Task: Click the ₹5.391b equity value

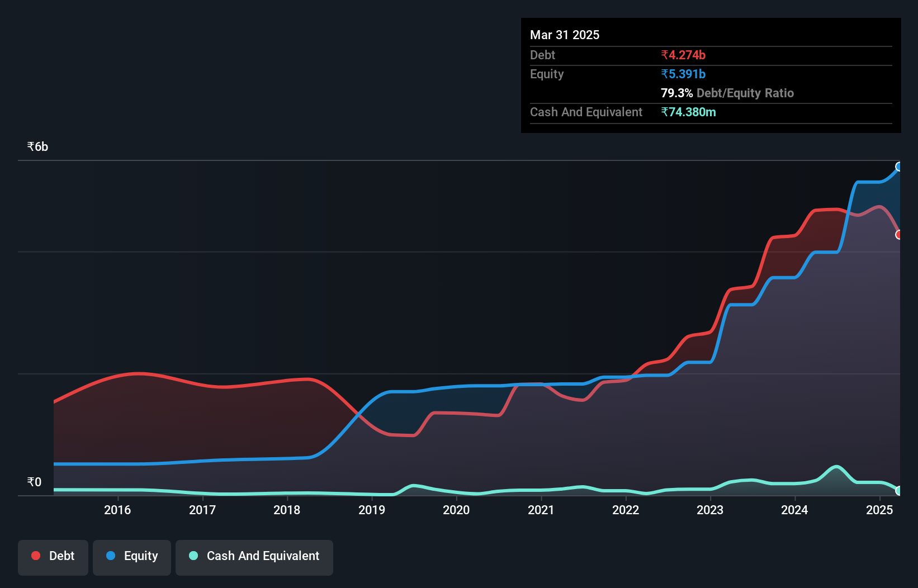Action: 683,74
